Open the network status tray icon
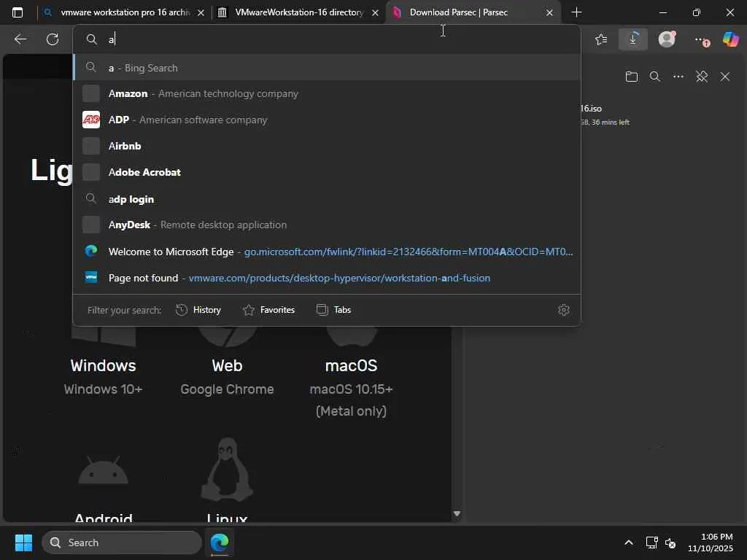Screen dimensions: 747x560 [x=651, y=542]
